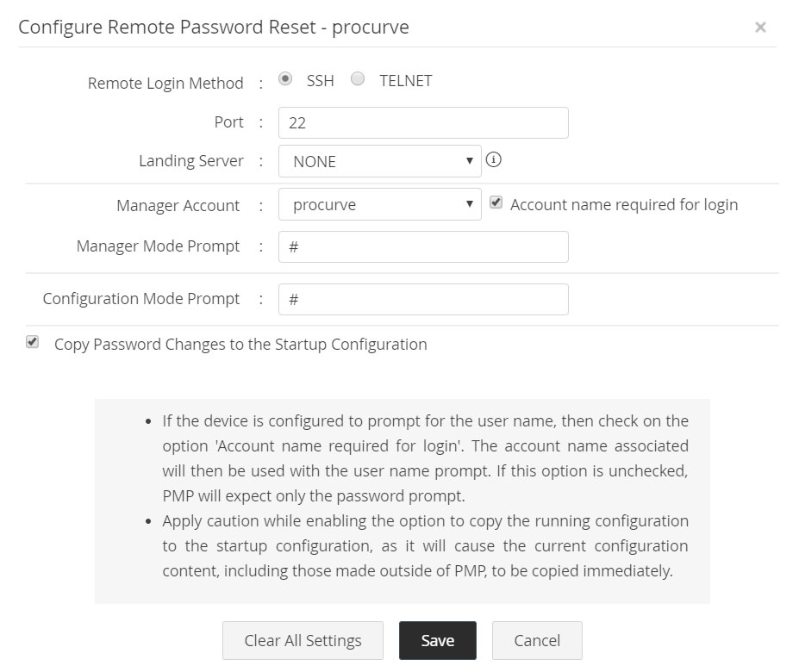
Task: Cancel the password reset configuration
Action: pos(537,640)
